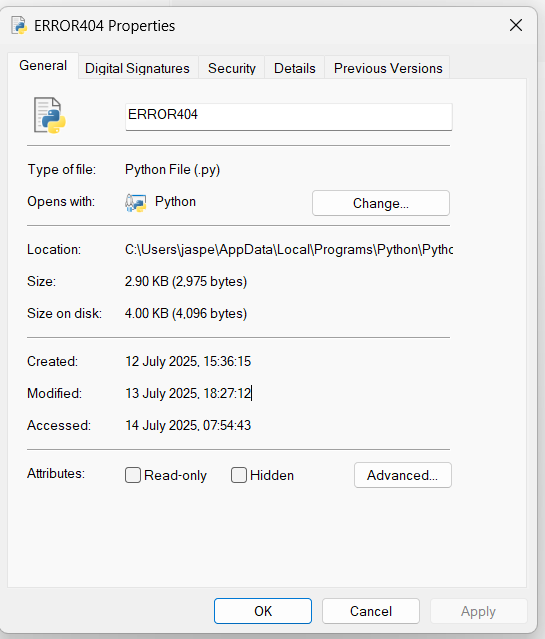Open Advanced... attributes settings
This screenshot has width=545, height=639.
coord(403,475)
